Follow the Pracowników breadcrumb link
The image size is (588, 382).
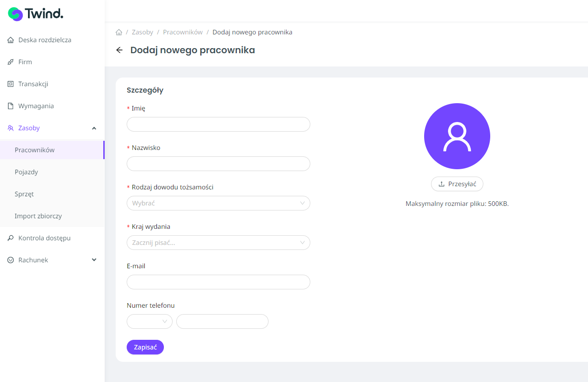[183, 32]
